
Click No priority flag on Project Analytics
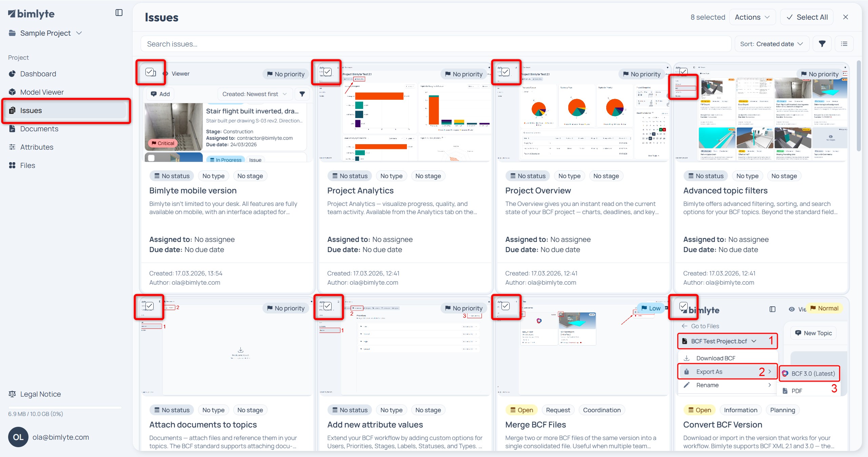point(464,74)
